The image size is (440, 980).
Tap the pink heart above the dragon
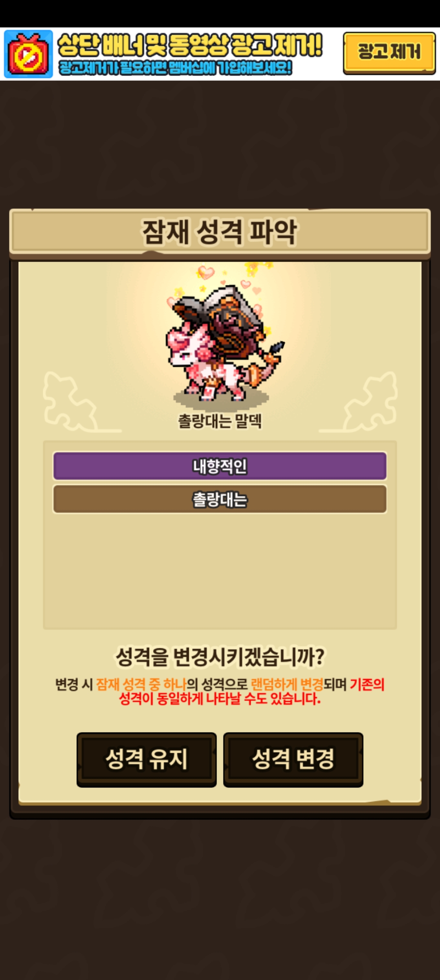click(206, 272)
